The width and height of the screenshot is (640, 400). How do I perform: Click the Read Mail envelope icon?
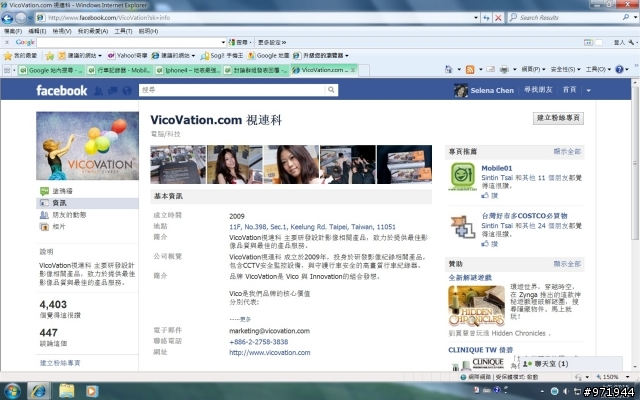(x=490, y=69)
